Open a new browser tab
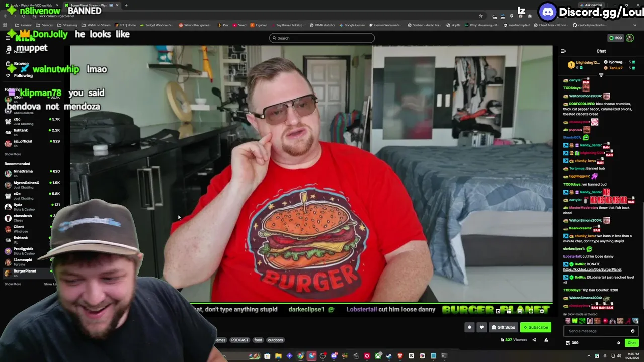644x362 pixels. [x=126, y=5]
